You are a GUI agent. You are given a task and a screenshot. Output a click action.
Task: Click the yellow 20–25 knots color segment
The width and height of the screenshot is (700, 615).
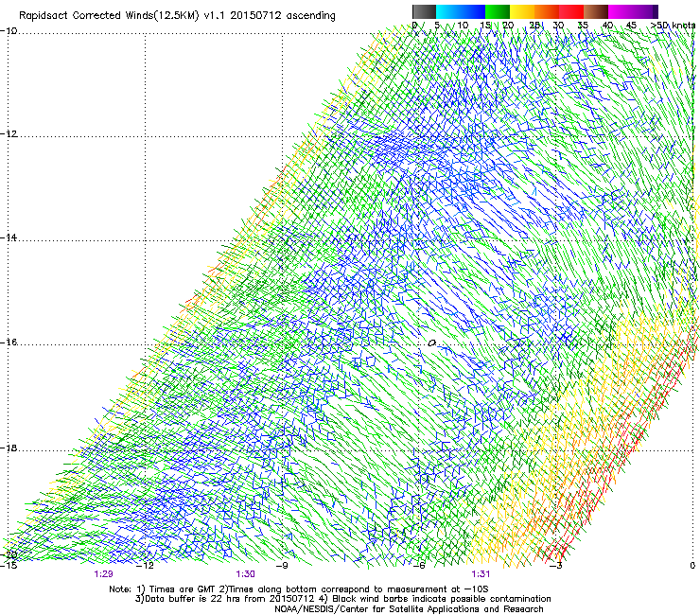[522, 11]
